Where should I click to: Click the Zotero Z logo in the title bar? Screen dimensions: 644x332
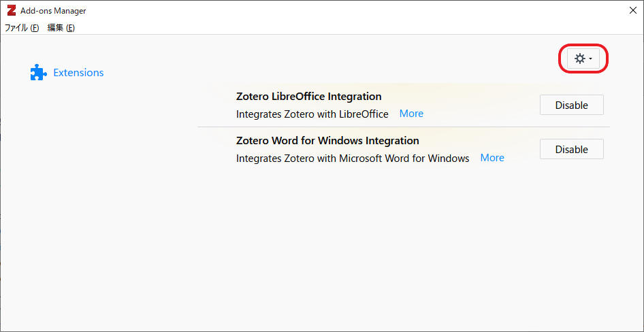12,11
